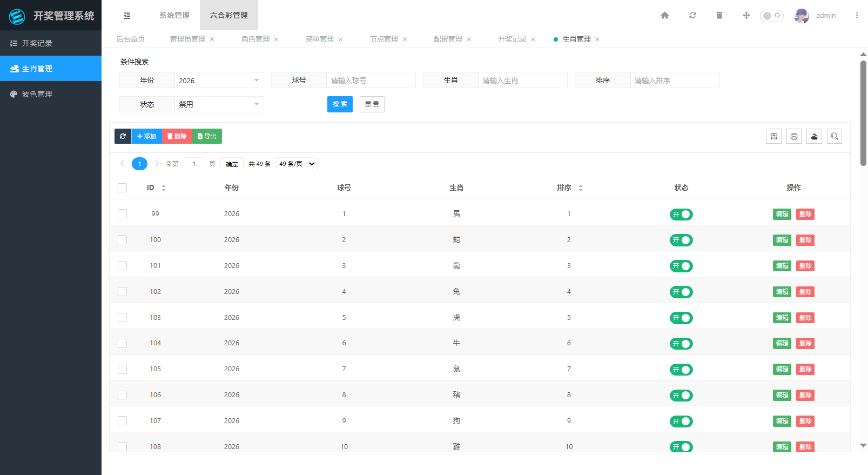Image resolution: width=868 pixels, height=475 pixels.
Task: Collapse the sidebar with the menu fold icon
Action: [x=127, y=16]
